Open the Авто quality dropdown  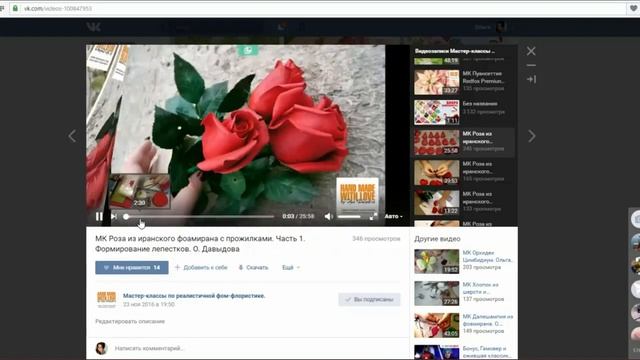pyautogui.click(x=393, y=216)
